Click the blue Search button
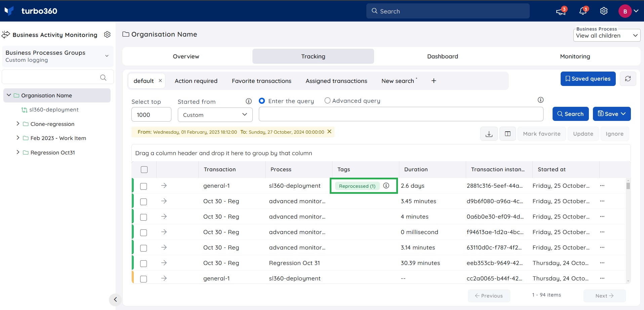 (x=570, y=114)
